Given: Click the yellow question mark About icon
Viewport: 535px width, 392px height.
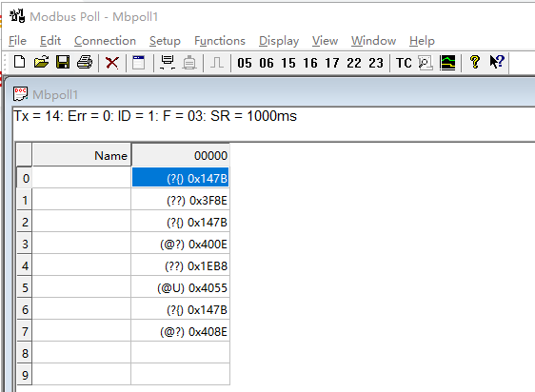Looking at the screenshot, I should (475, 62).
